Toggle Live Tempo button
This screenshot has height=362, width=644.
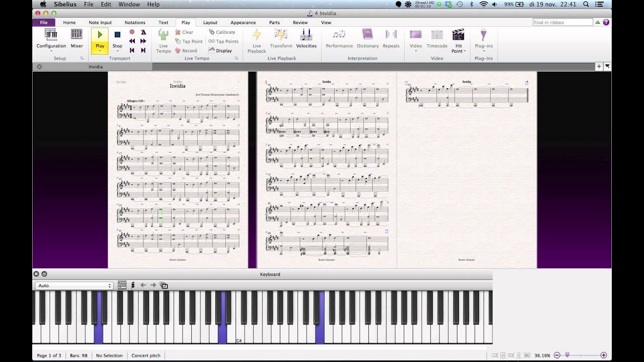point(164,41)
